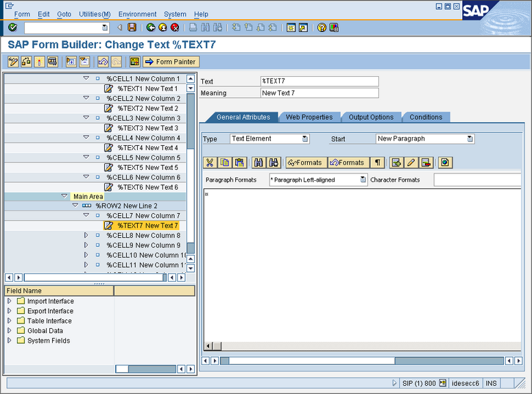This screenshot has width=532, height=394.
Task: Click the Generate Shortcut icon
Action: pyautogui.click(x=303, y=27)
